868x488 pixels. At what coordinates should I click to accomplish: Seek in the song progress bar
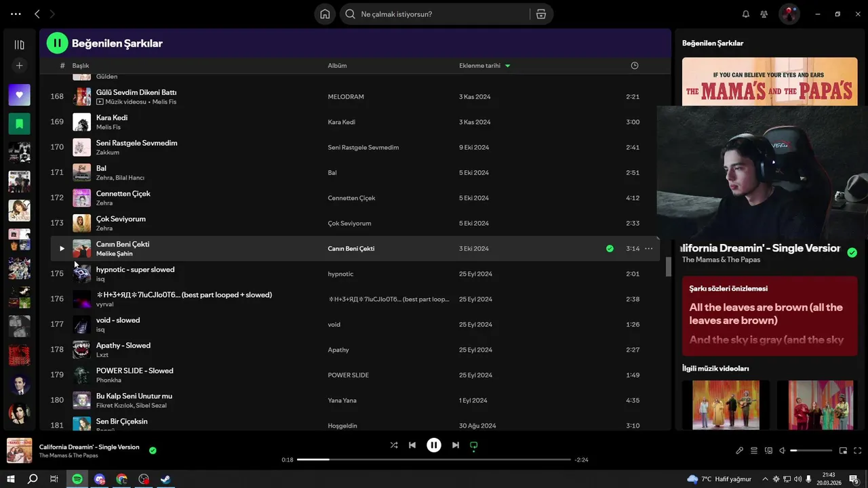434,460
